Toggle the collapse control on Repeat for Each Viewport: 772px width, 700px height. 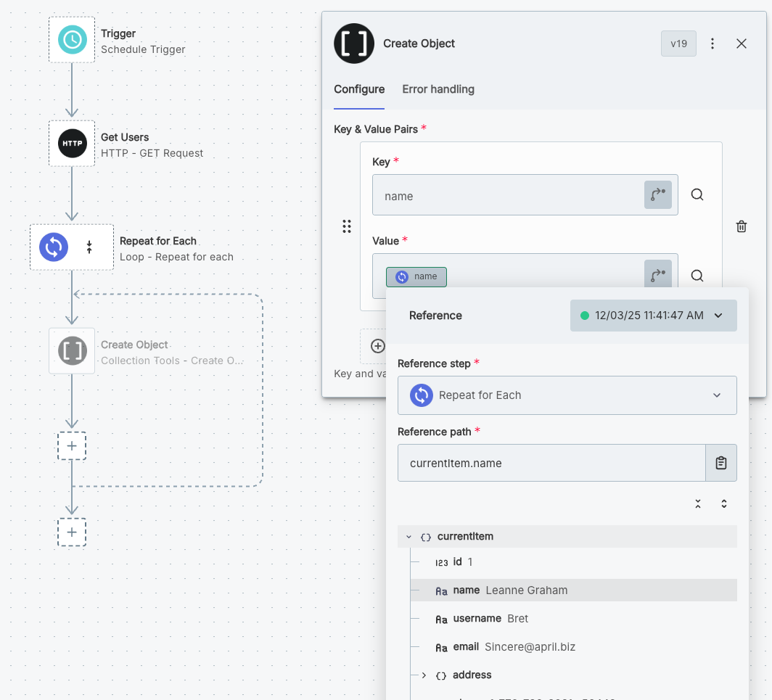[x=89, y=247]
